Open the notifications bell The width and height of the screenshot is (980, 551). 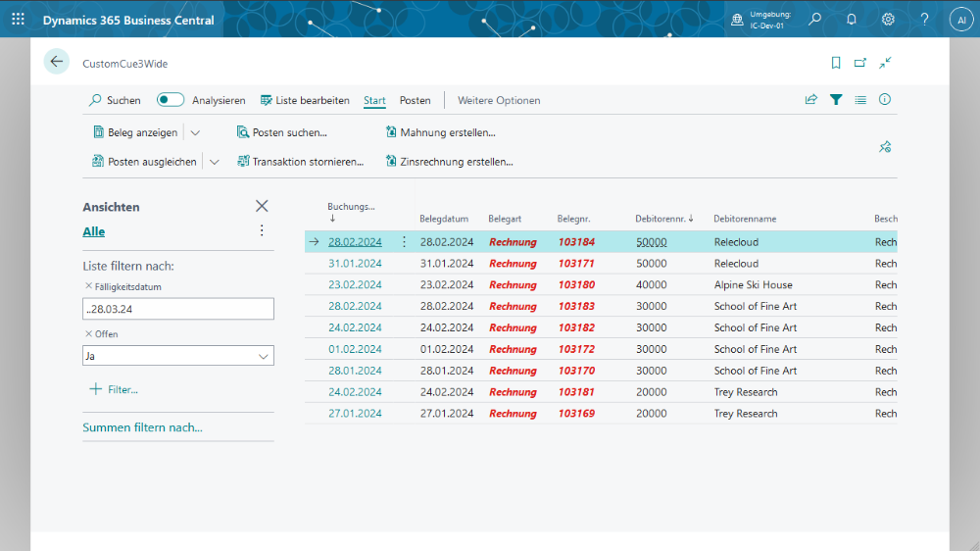pos(852,20)
